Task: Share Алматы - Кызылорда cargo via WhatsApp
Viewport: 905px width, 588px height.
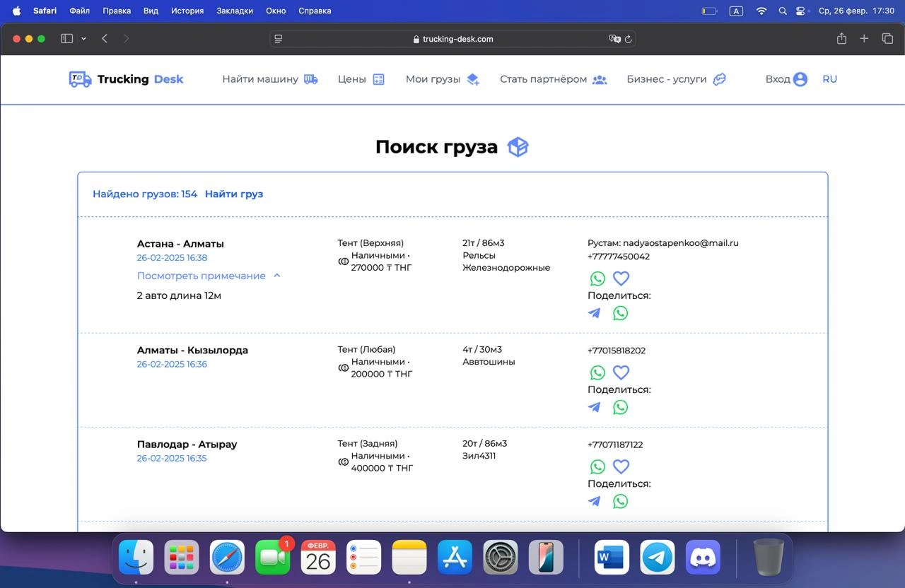Action: (x=620, y=407)
